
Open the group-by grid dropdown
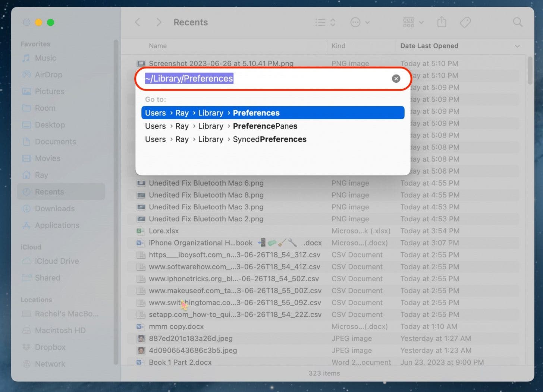click(413, 22)
